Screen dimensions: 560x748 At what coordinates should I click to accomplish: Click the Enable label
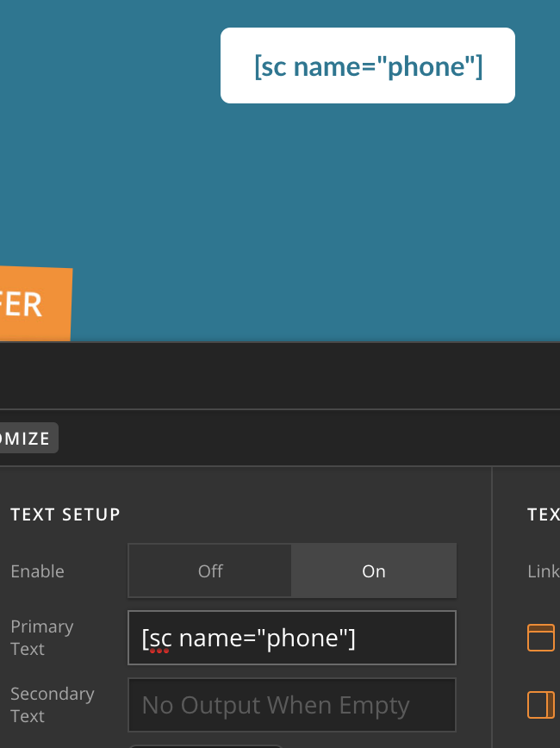point(37,571)
